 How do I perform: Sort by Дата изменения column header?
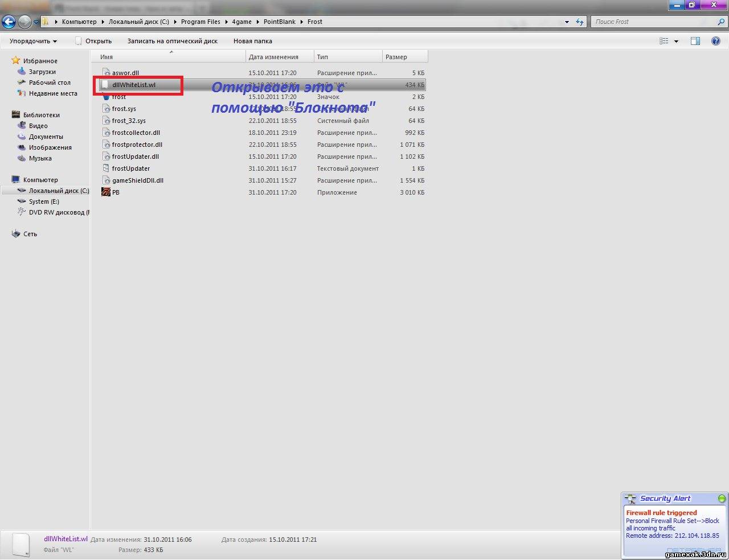pos(273,57)
